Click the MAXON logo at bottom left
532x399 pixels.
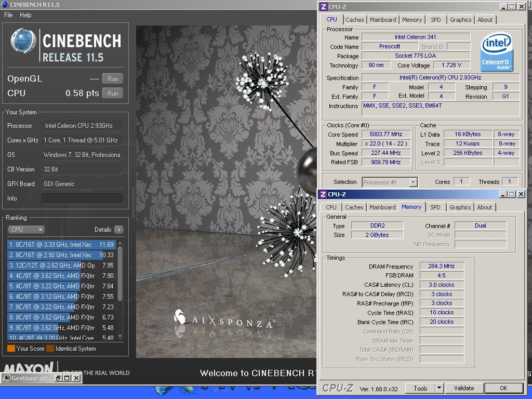tap(29, 367)
